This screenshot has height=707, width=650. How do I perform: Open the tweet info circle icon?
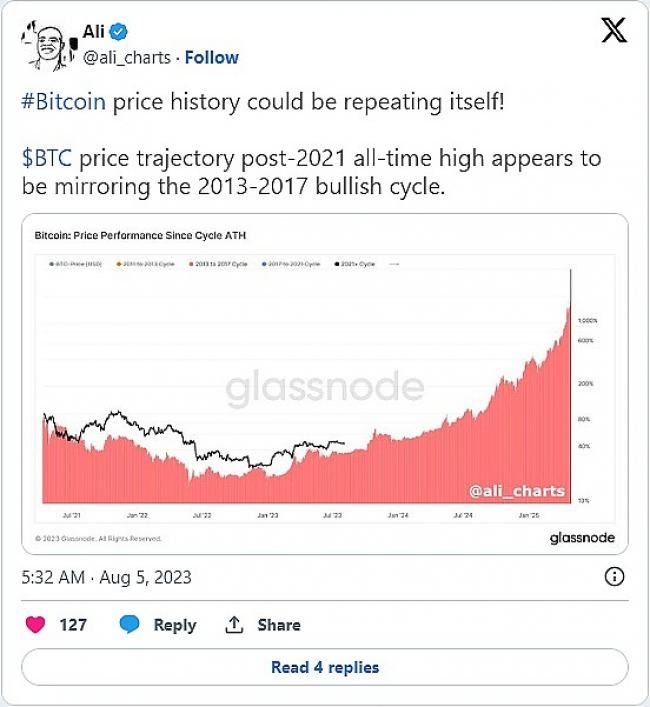coord(614,576)
